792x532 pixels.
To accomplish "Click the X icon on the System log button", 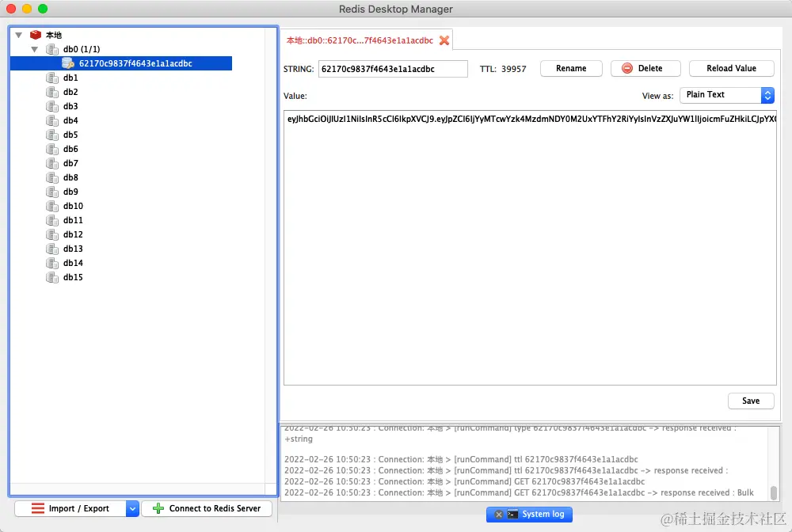I will [x=498, y=515].
